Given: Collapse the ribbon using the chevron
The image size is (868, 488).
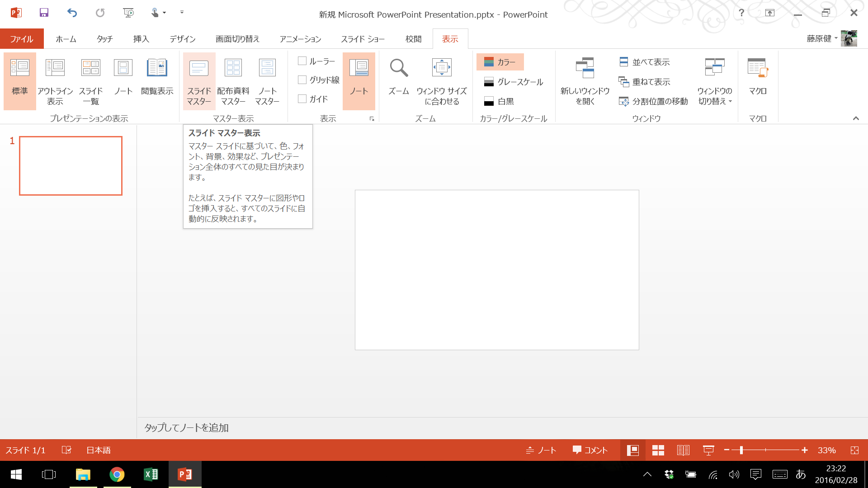Looking at the screenshot, I should (x=856, y=118).
